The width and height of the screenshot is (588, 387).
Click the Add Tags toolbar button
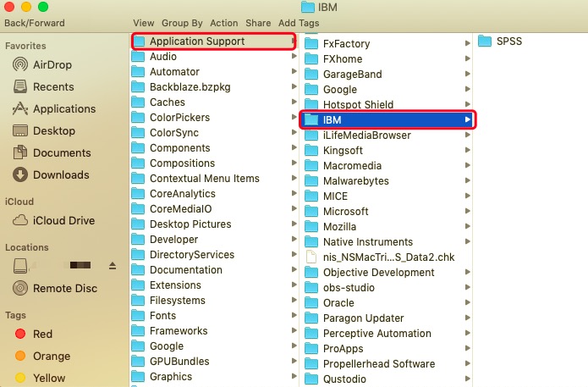pos(299,23)
